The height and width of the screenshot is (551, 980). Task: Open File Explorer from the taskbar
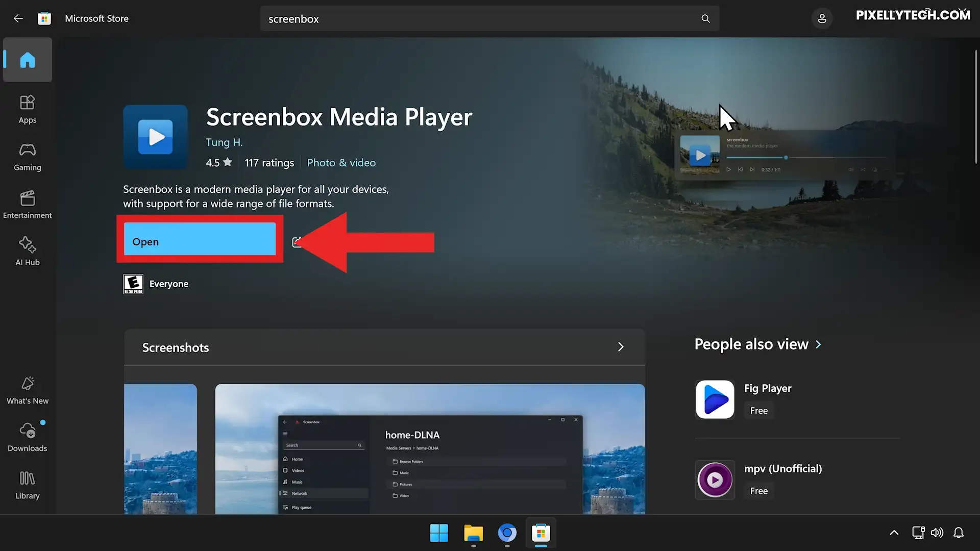pyautogui.click(x=473, y=533)
